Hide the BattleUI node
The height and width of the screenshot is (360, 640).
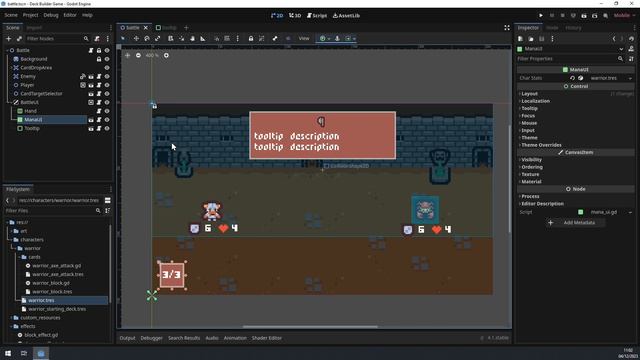[x=107, y=102]
